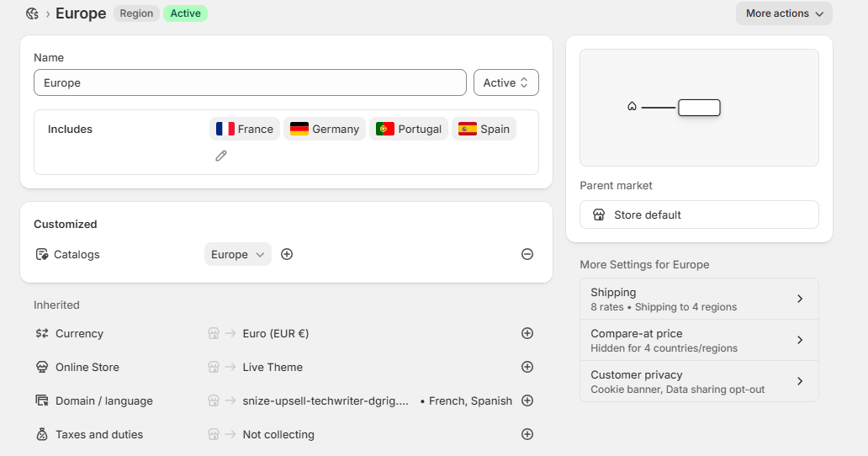Select the market node box in the diagram
The width and height of the screenshot is (868, 456).
point(699,108)
